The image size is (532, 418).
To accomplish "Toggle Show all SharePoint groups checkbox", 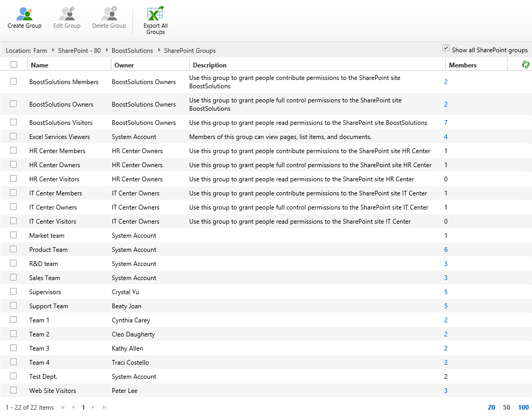I will [x=446, y=48].
